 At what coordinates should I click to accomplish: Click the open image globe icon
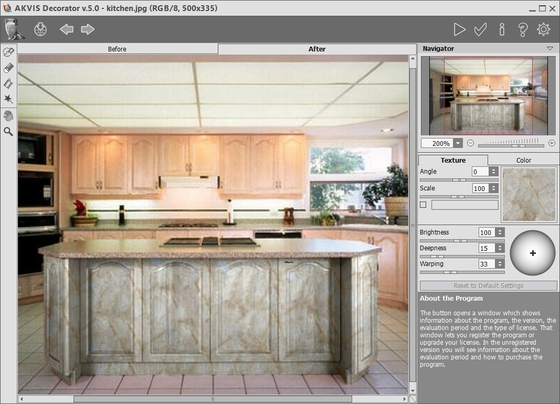tap(40, 29)
